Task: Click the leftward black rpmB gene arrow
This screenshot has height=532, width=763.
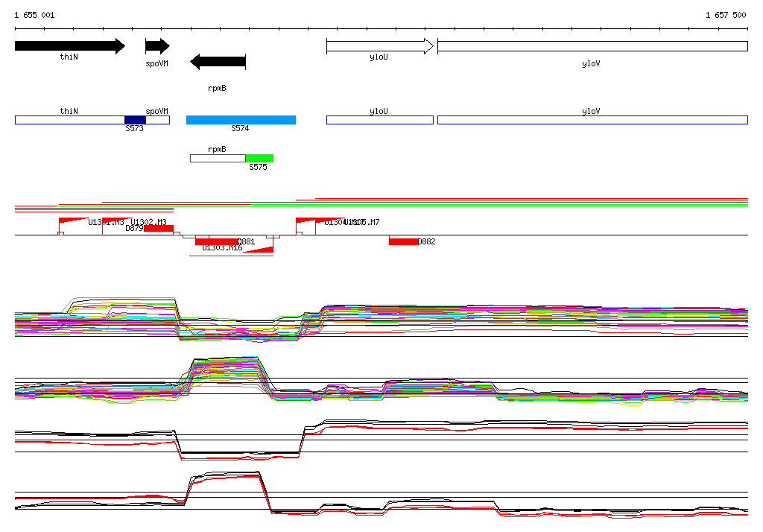Action: coord(218,62)
